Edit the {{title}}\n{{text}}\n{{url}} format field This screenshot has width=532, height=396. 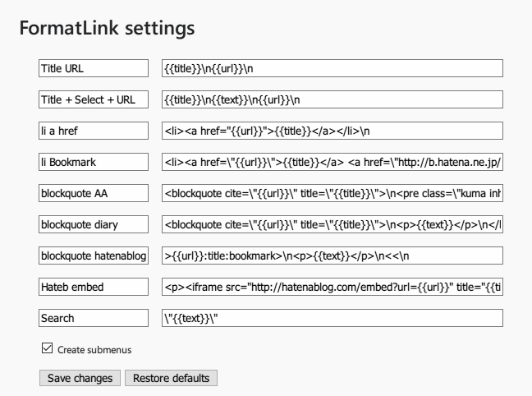pyautogui.click(x=332, y=99)
